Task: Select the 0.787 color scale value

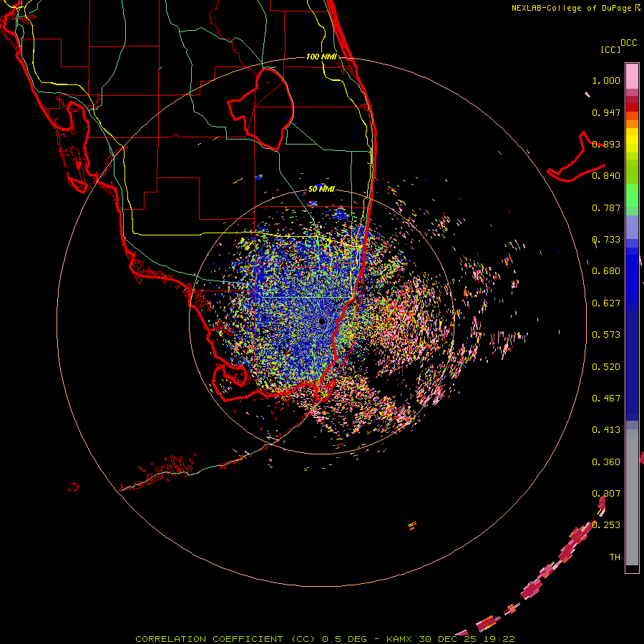Action: coord(606,208)
